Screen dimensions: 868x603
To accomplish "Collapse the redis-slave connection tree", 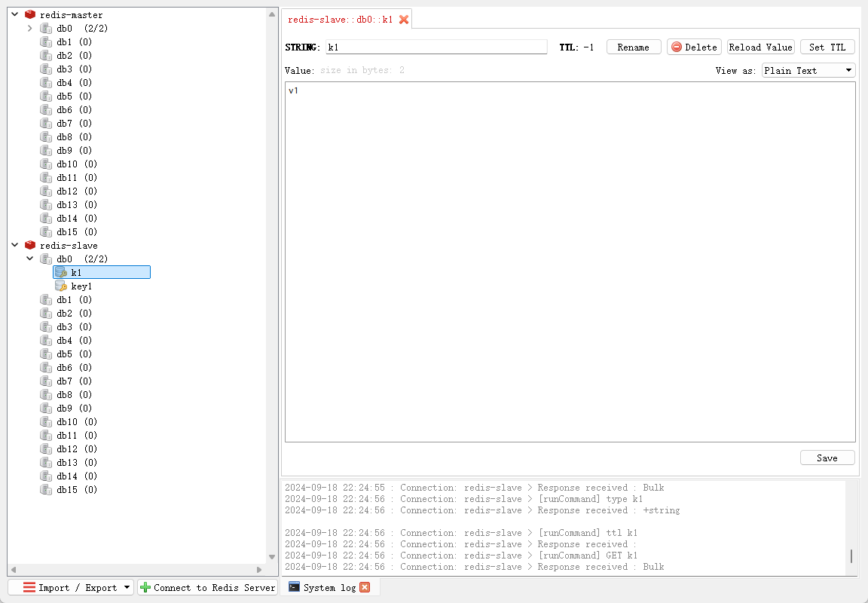I will 15,245.
